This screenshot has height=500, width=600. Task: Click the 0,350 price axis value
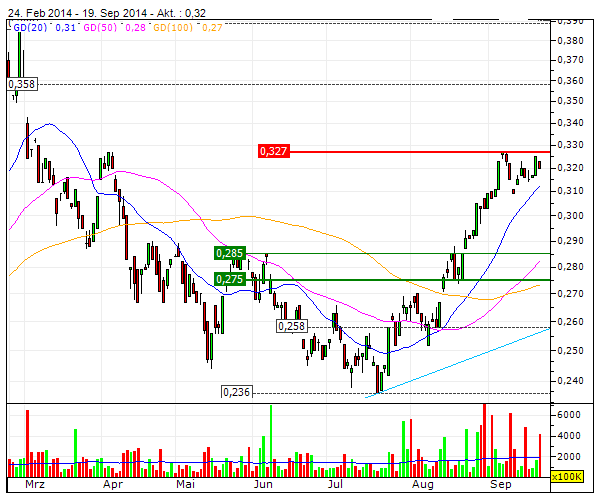point(571,101)
